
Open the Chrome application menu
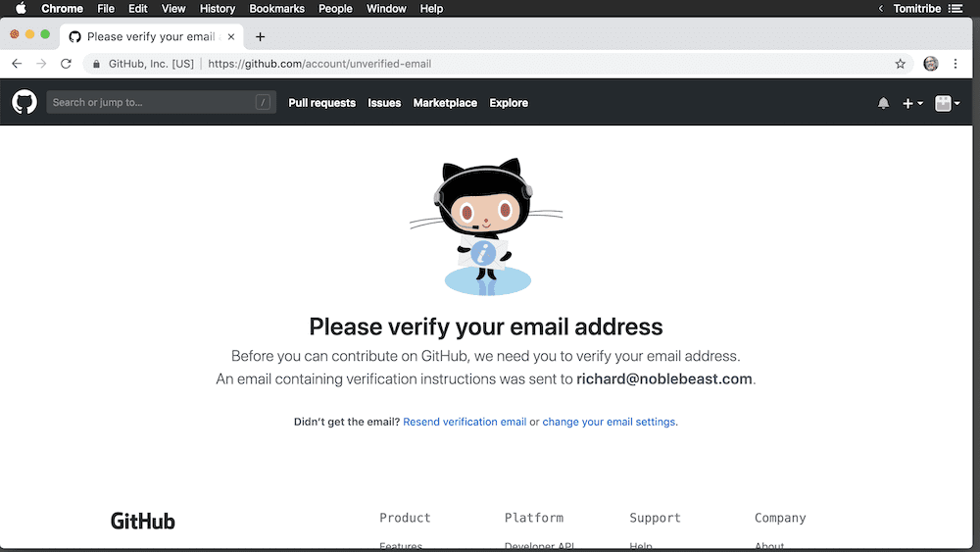click(x=62, y=9)
